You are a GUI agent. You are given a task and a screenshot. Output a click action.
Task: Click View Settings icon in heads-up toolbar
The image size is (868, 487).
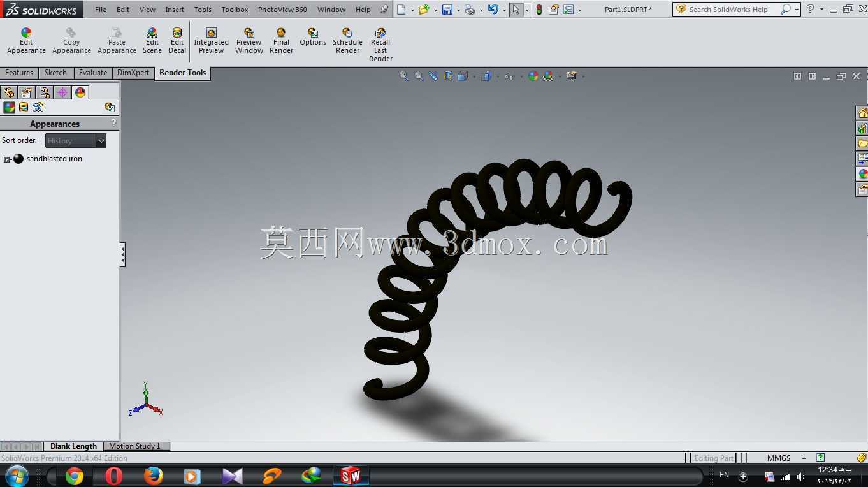pos(572,76)
